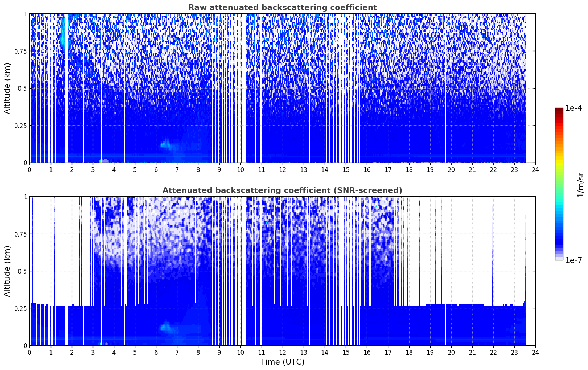The image size is (588, 370).
Task: Select the top plot's "Altitude (km)" label
Action: coord(8,88)
